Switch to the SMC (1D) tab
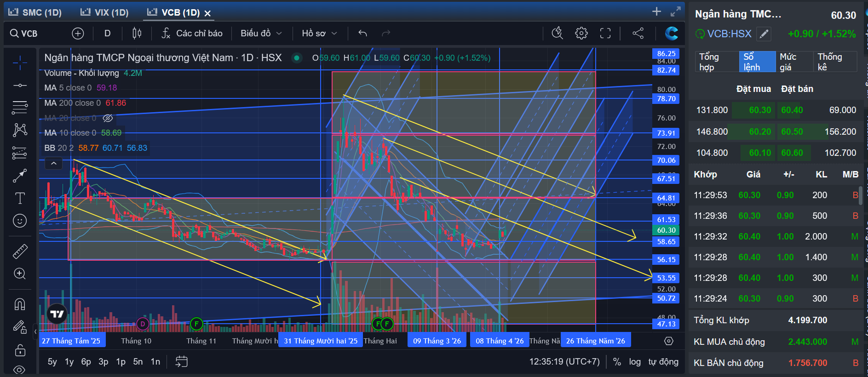The image size is (868, 377). 35,12
